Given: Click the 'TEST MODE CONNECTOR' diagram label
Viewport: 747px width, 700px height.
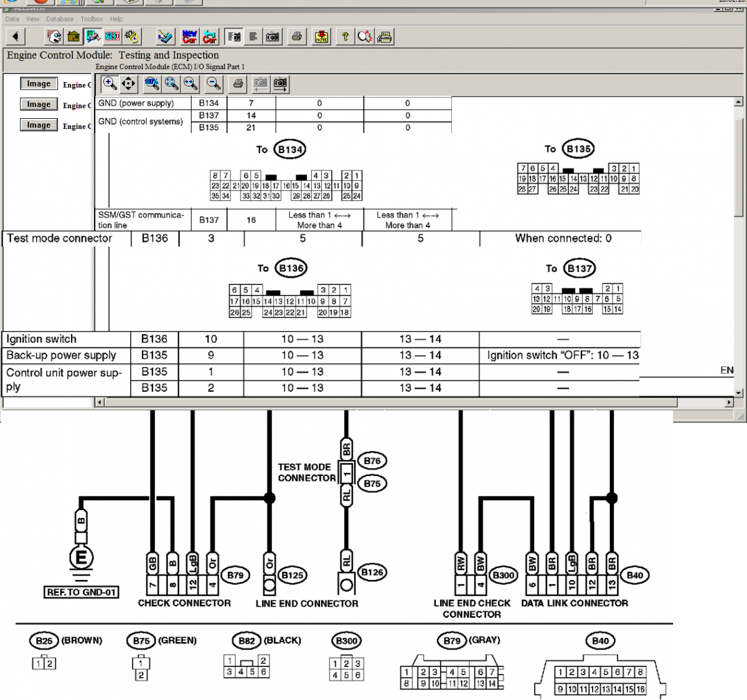Looking at the screenshot, I should [306, 472].
